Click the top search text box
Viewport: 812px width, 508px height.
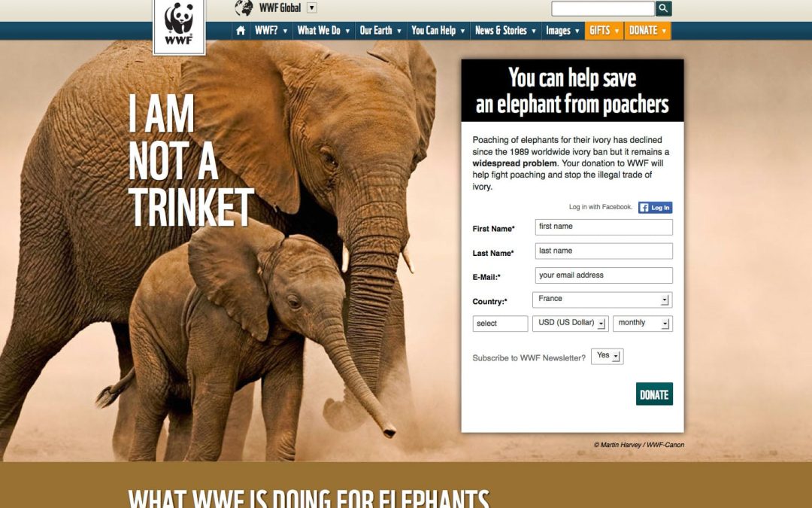pyautogui.click(x=603, y=8)
